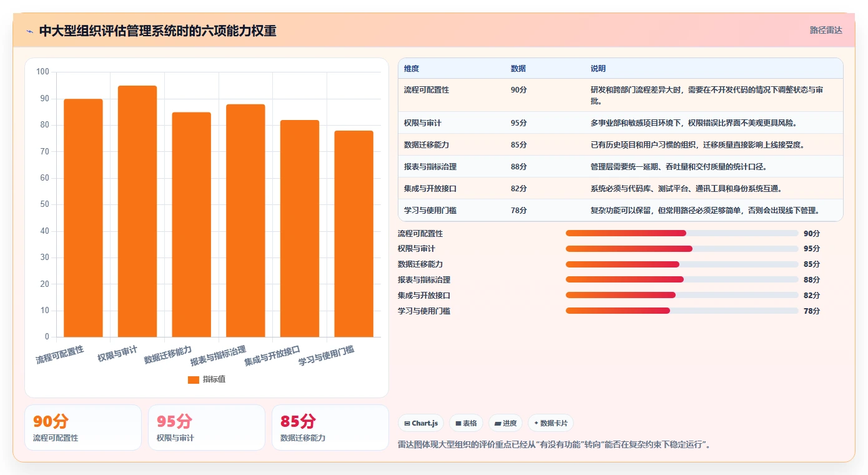Screen dimensions: 868x475
Task: Click the 95分 cell in the table
Action: point(519,123)
